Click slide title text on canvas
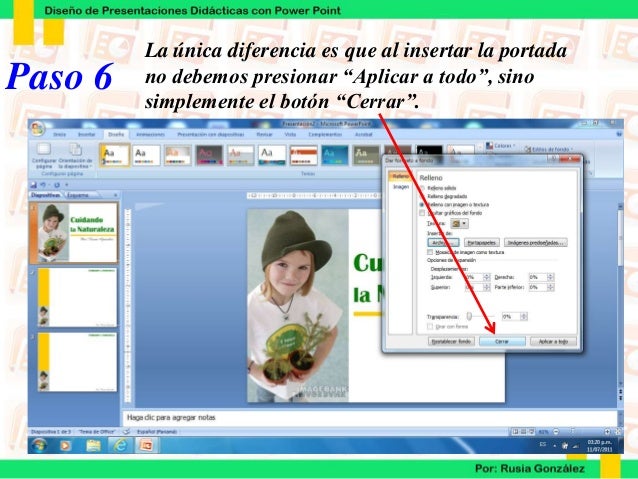This screenshot has width=638, height=479. [x=367, y=278]
